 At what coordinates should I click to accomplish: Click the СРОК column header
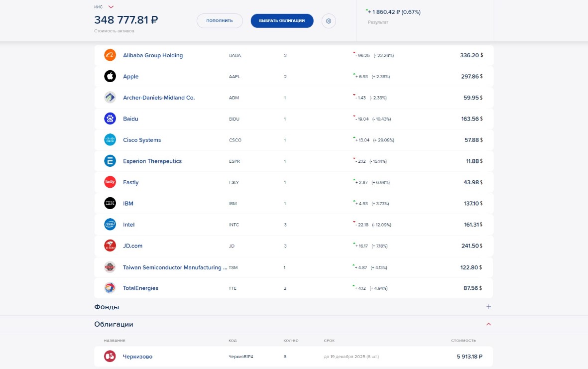point(329,341)
